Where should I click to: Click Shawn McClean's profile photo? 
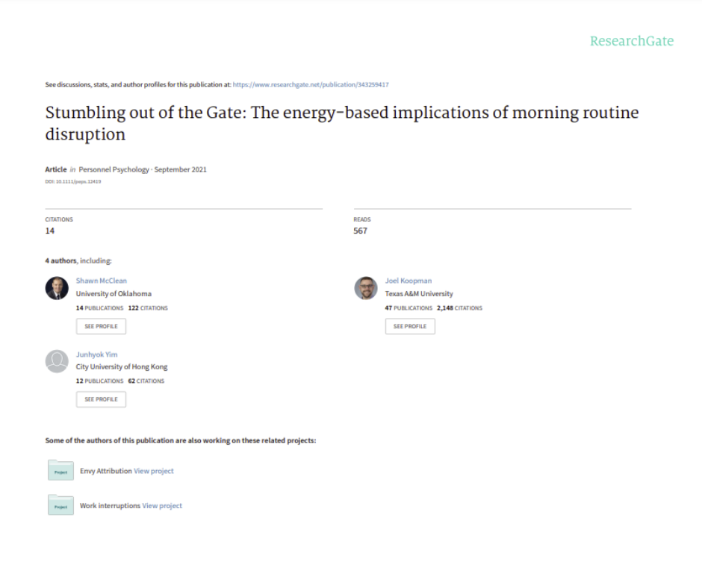point(57,288)
